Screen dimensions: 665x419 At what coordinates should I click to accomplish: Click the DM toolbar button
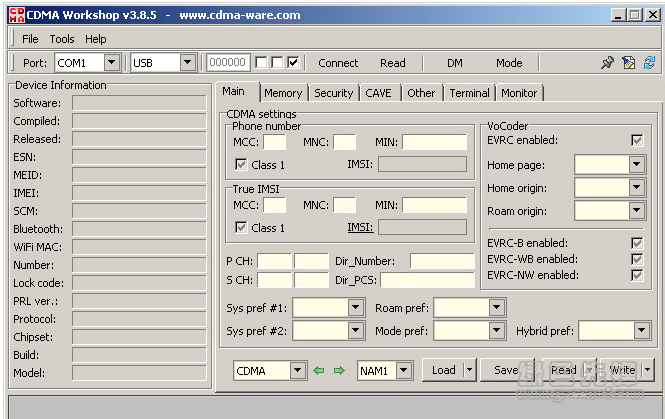pos(455,63)
